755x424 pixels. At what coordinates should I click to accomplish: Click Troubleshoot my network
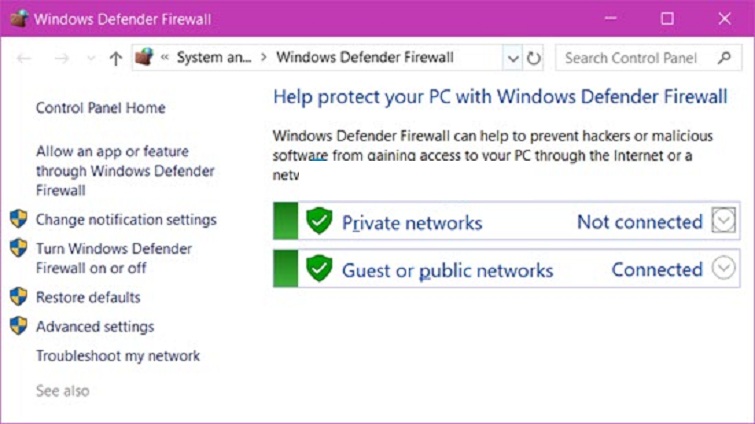[118, 356]
